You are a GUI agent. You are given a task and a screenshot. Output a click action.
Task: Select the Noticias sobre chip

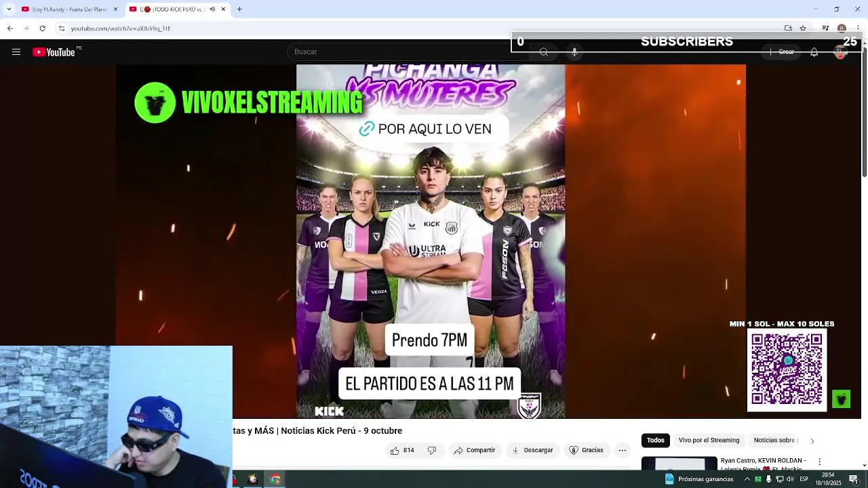coord(774,441)
